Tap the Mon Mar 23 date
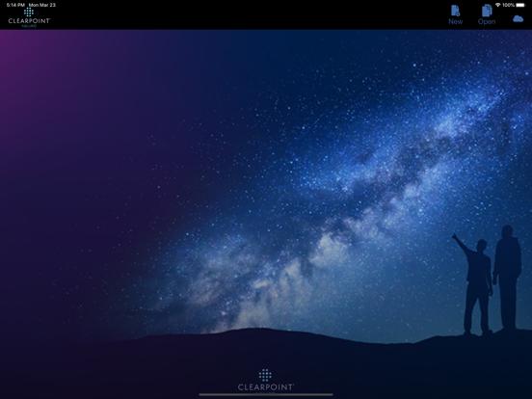This screenshot has width=532, height=399. pyautogui.click(x=42, y=5)
